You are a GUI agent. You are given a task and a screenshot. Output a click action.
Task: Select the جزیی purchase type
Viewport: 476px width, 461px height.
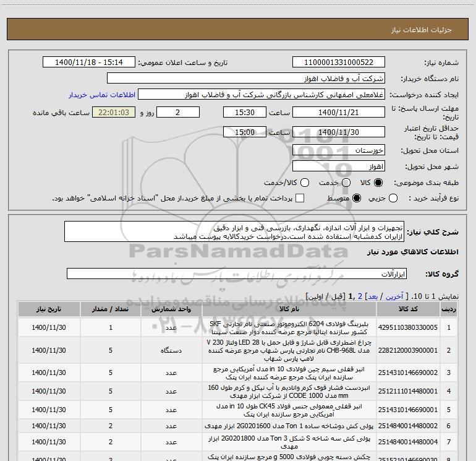click(x=393, y=198)
